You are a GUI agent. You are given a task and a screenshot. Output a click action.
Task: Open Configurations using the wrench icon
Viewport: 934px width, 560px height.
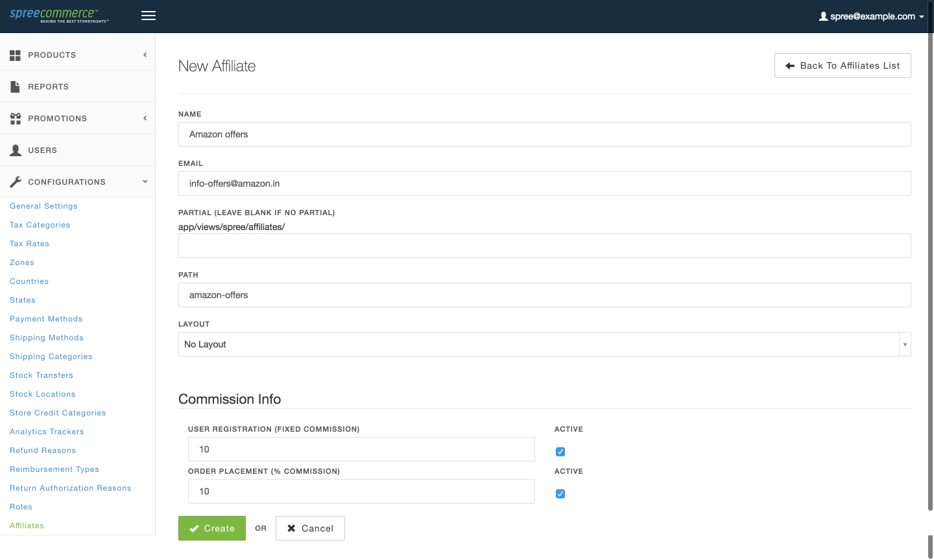[x=15, y=181]
